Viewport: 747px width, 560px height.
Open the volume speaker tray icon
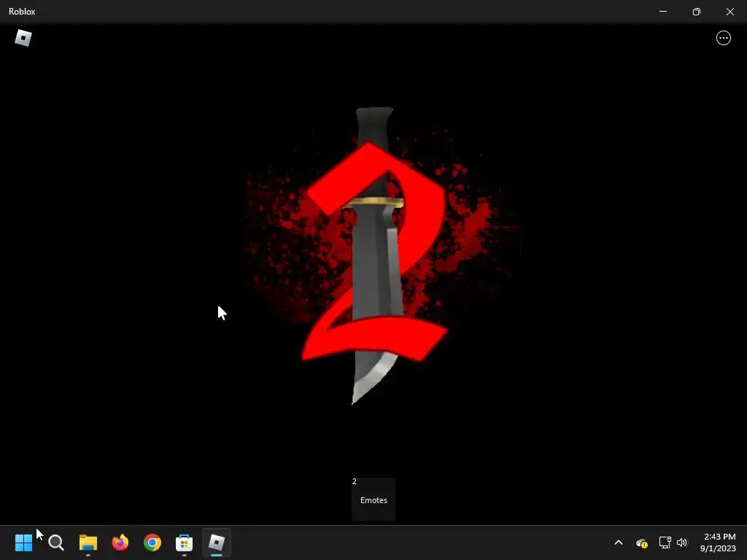682,542
